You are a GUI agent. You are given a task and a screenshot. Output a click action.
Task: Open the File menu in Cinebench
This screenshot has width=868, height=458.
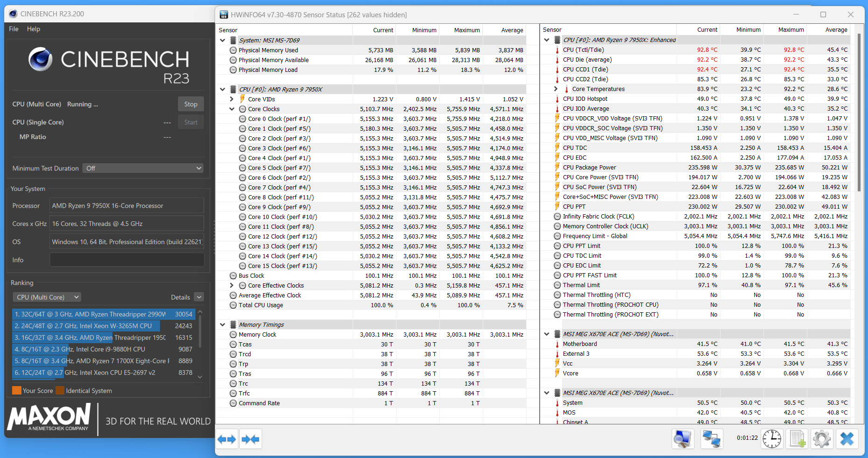click(14, 29)
